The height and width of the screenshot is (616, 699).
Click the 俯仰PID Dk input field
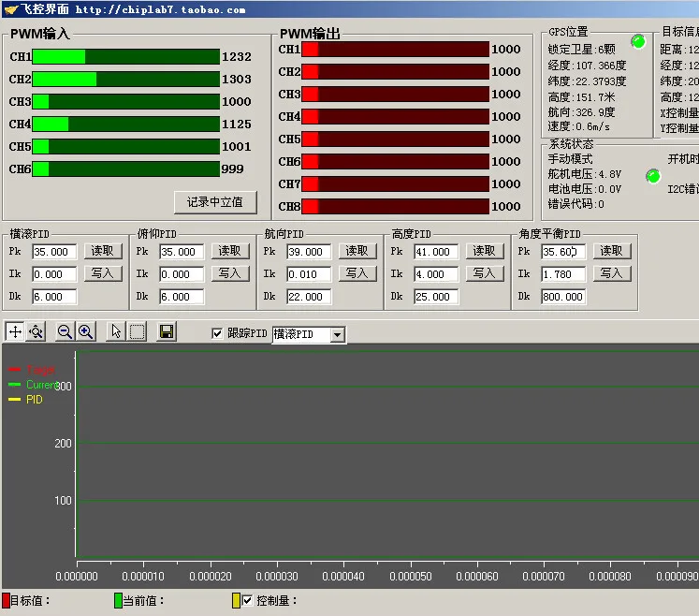[182, 297]
